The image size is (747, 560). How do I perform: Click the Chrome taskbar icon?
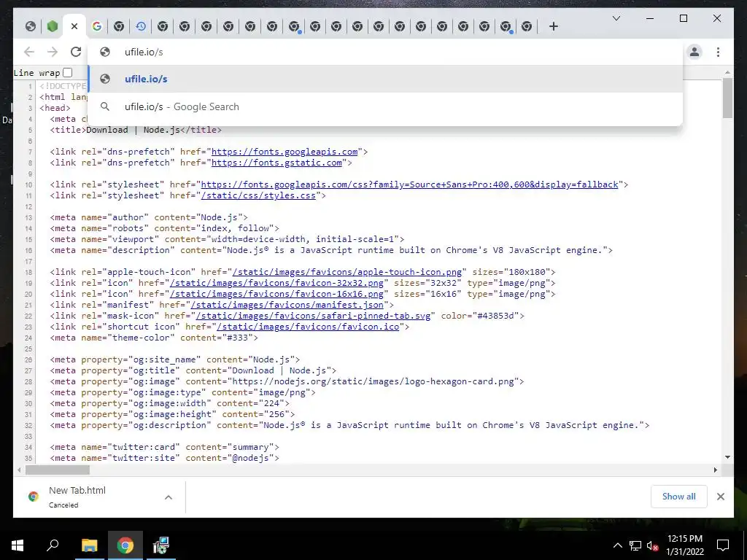point(125,545)
